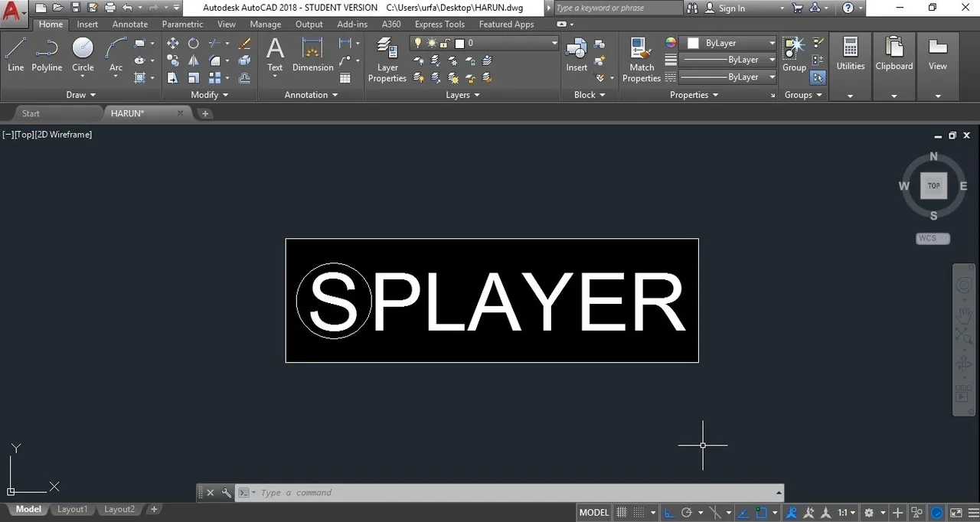
Task: Open the annotation scale 1:1 dropdown
Action: (x=846, y=513)
